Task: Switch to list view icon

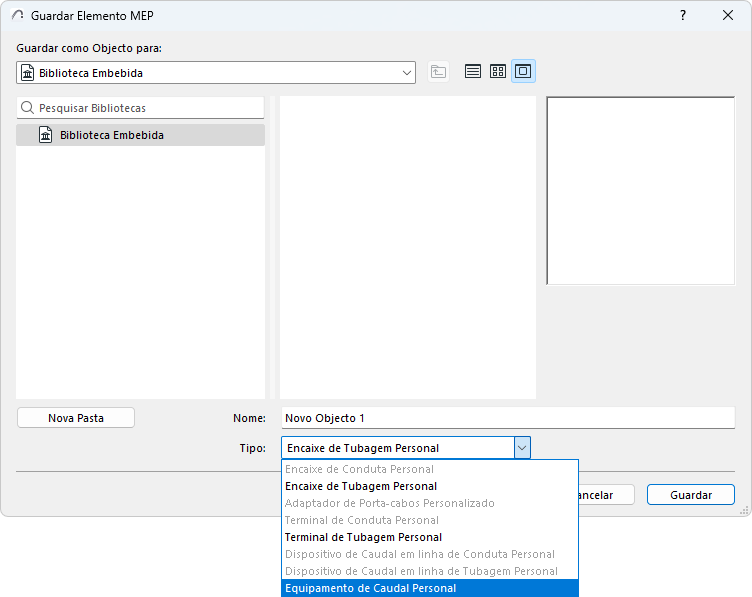Action: (x=473, y=71)
